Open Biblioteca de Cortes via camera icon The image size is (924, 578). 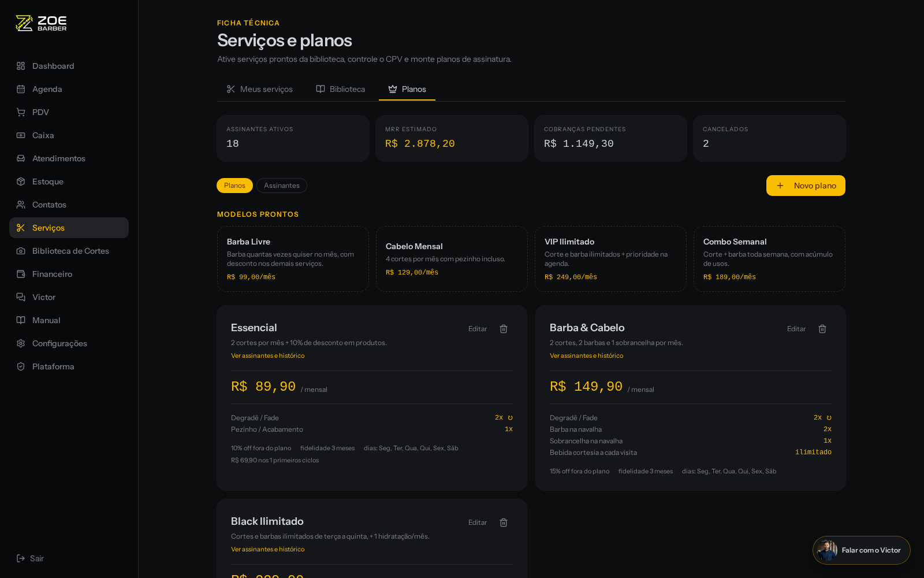(21, 251)
